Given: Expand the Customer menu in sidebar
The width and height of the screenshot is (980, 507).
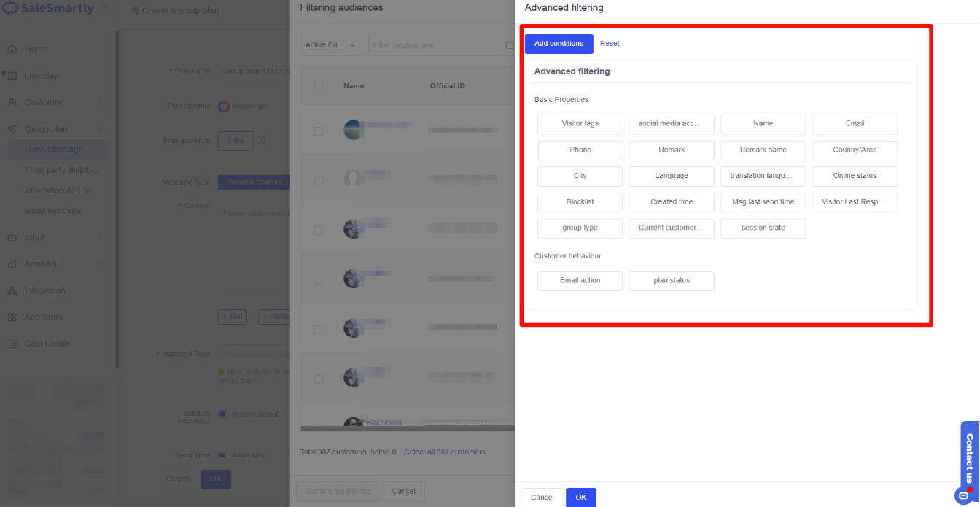Looking at the screenshot, I should coord(100,103).
